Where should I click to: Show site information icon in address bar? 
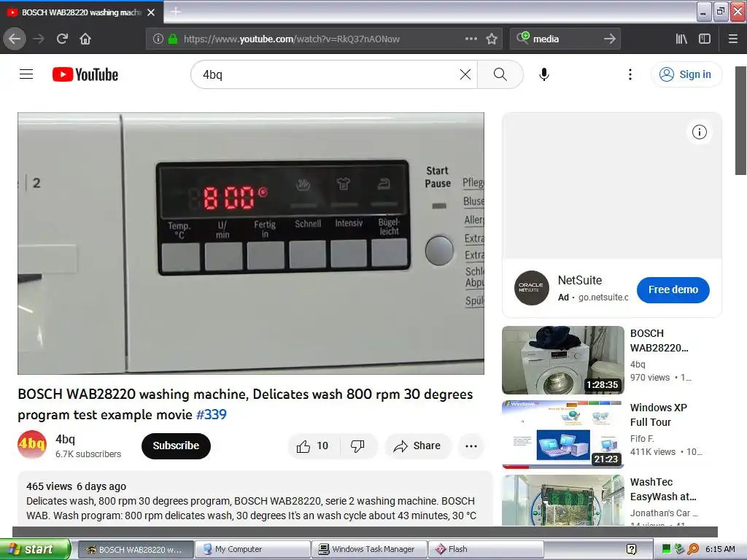158,39
